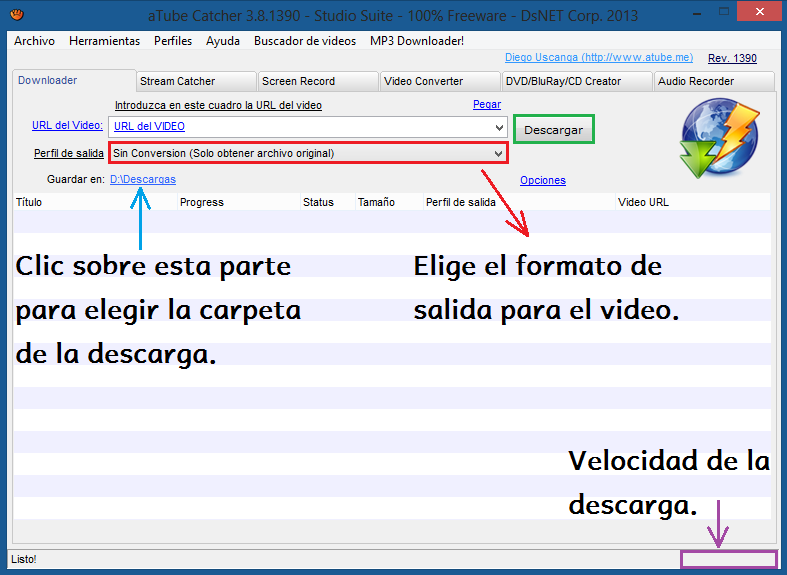Image resolution: width=787 pixels, height=575 pixels.
Task: Expand the URL del Video dropdown arrow
Action: pos(499,127)
